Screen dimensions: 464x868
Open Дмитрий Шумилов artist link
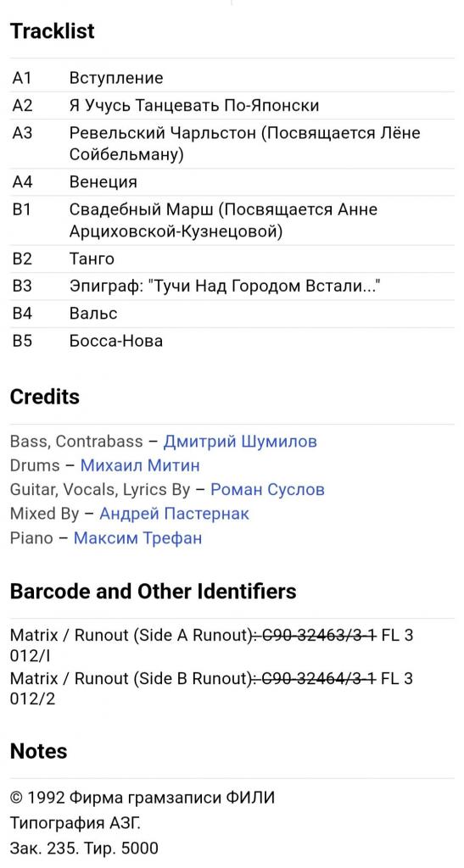(x=240, y=442)
